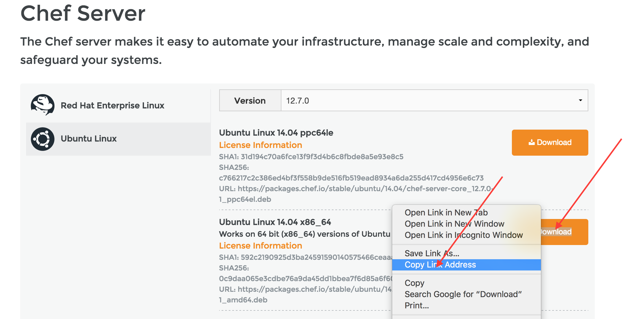Click the Chef server makes it easy paragraph
The image size is (644, 319).
pos(305,51)
